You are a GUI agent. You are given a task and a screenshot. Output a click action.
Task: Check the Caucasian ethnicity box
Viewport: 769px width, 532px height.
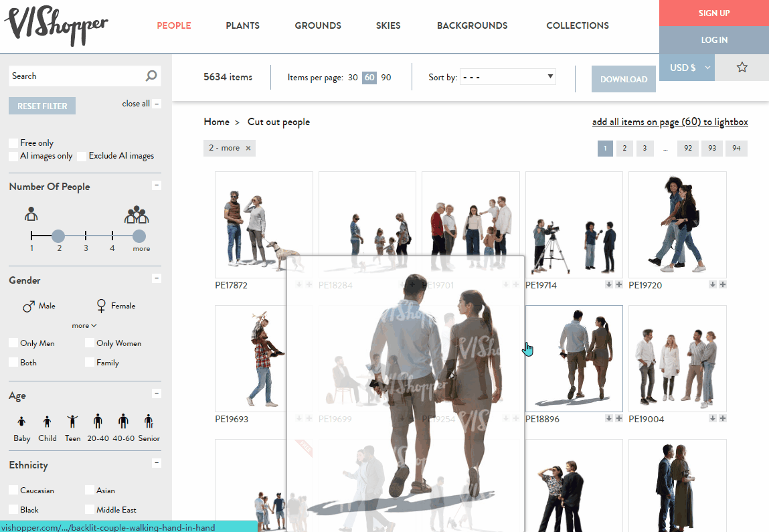point(14,490)
